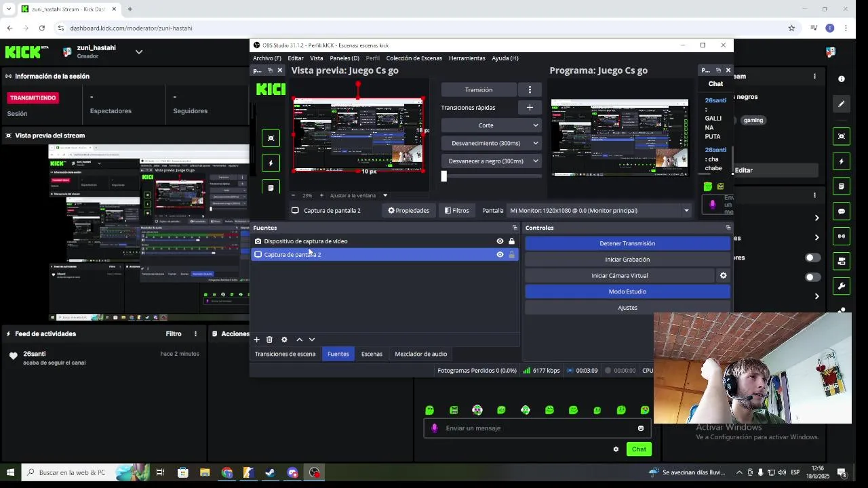868x488 pixels.
Task: Open source properties gear in Fuentes toolbar
Action: coord(284,340)
